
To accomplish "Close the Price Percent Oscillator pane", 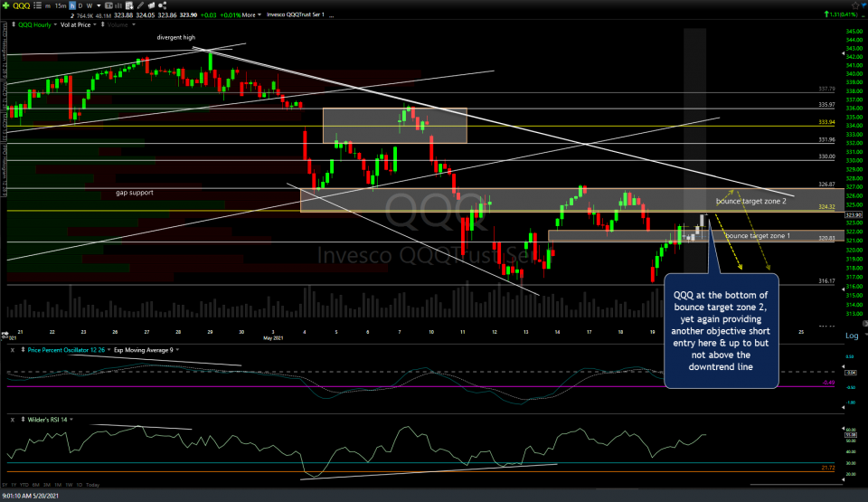I will pyautogui.click(x=13, y=350).
